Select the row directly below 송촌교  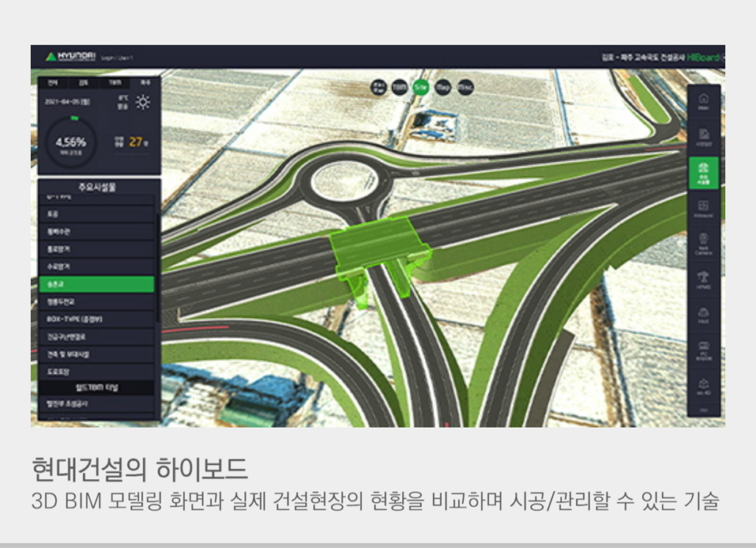[96, 302]
